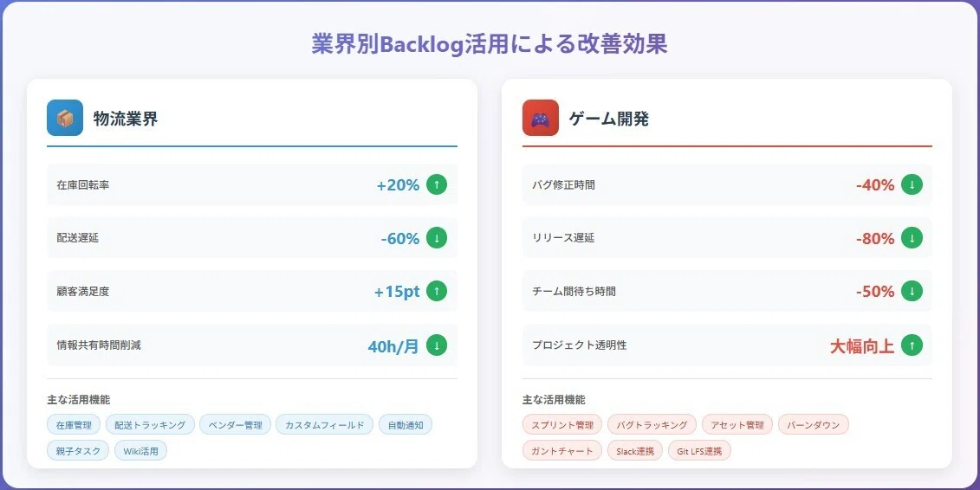Image resolution: width=980 pixels, height=490 pixels.
Task: Click the 顧客満足度 metric label
Action: [83, 292]
